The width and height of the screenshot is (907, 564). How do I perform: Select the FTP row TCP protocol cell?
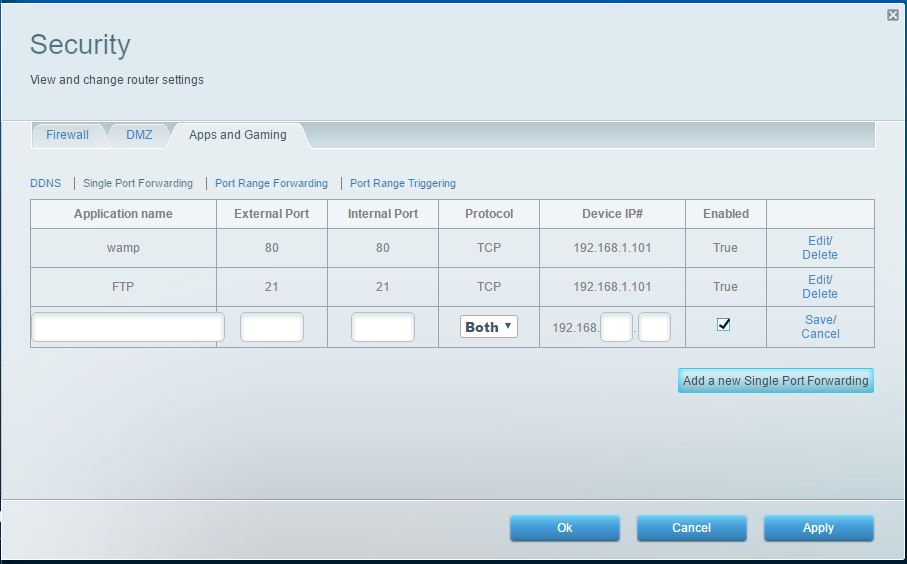489,287
